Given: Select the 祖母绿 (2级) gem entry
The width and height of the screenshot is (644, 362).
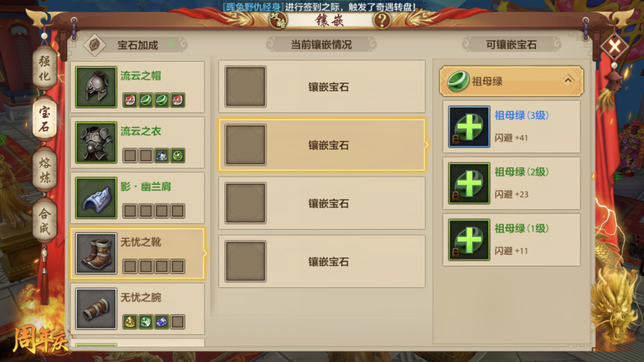Looking at the screenshot, I should [511, 183].
